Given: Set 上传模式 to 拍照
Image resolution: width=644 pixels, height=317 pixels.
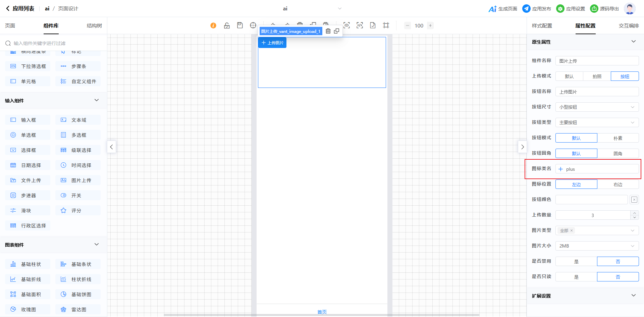Looking at the screenshot, I should 597,76.
